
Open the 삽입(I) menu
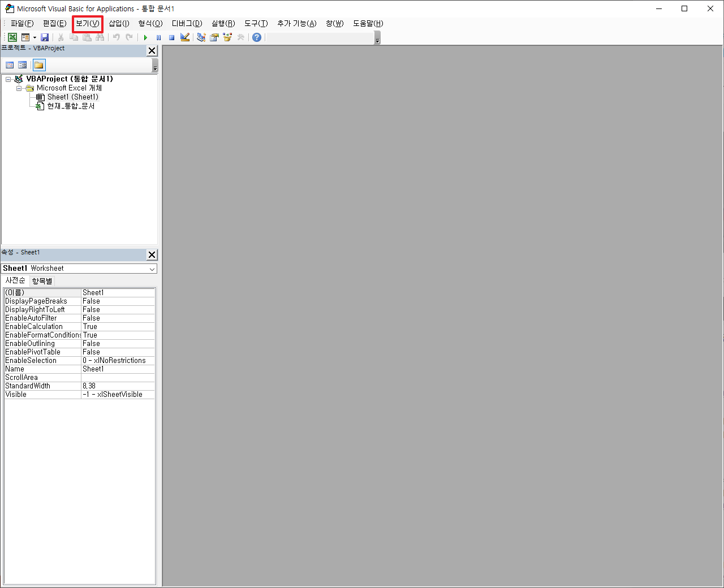[x=119, y=24]
